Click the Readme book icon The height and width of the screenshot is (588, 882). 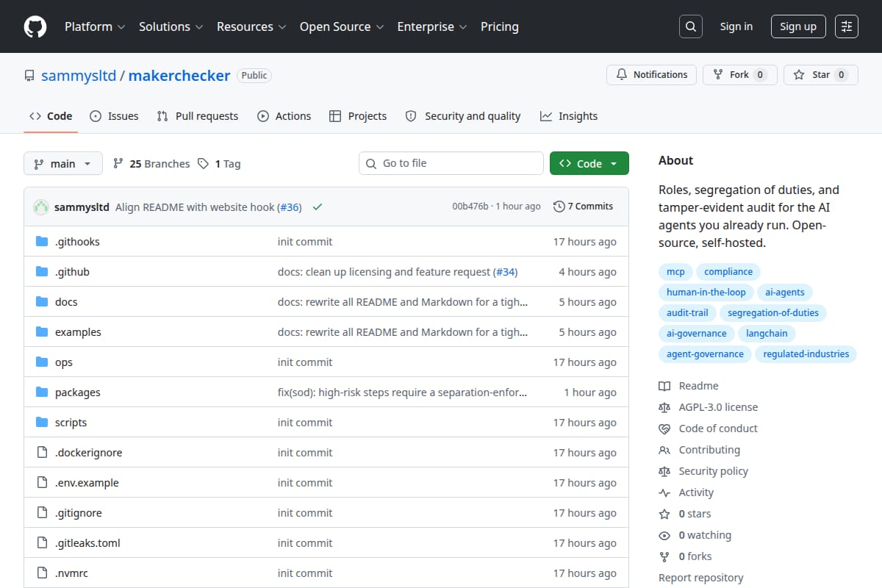pos(664,386)
